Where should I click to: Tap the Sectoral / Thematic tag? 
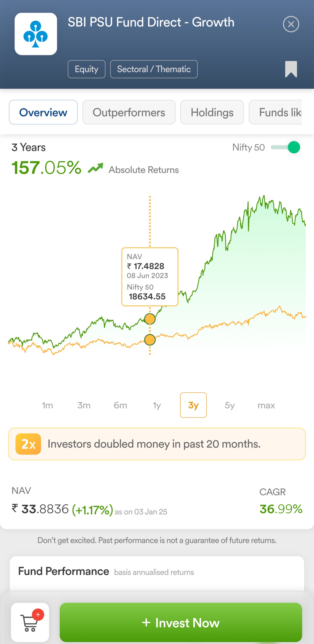pyautogui.click(x=154, y=69)
